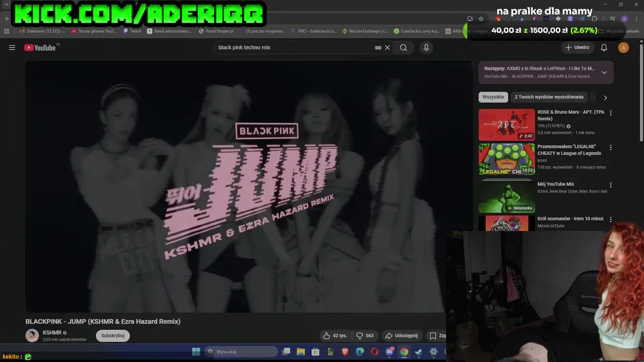Open Chrome three-dot menu

tap(636, 19)
